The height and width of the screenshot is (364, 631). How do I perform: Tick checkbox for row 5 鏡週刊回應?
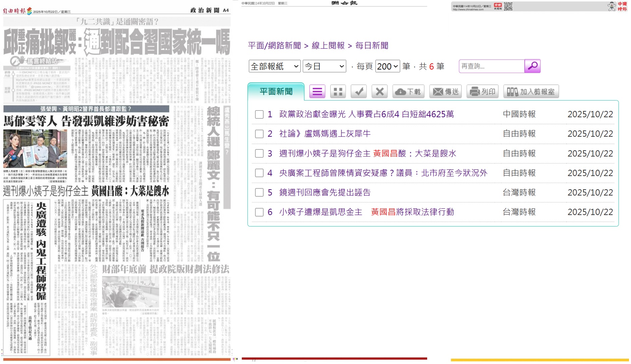pyautogui.click(x=259, y=192)
